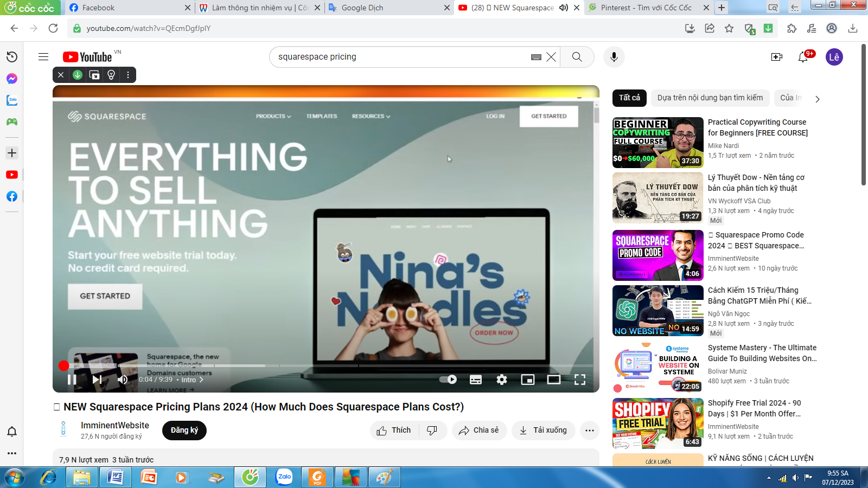Toggle theater mode view
Viewport: 868px width, 488px height.
pos(554,380)
